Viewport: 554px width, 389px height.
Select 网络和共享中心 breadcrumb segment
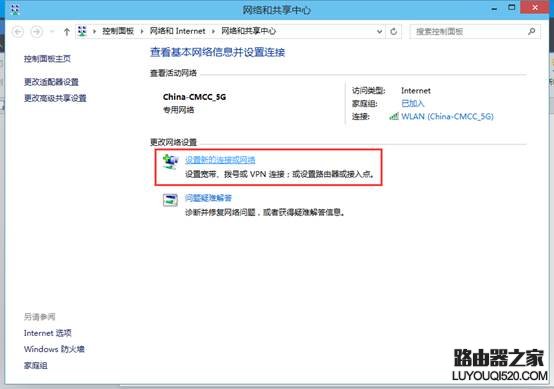[x=248, y=31]
